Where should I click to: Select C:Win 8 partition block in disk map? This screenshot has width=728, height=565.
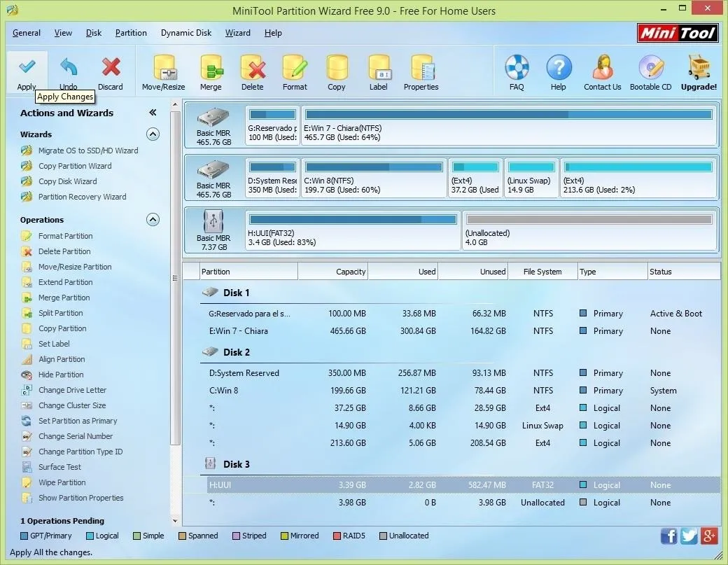(374, 178)
